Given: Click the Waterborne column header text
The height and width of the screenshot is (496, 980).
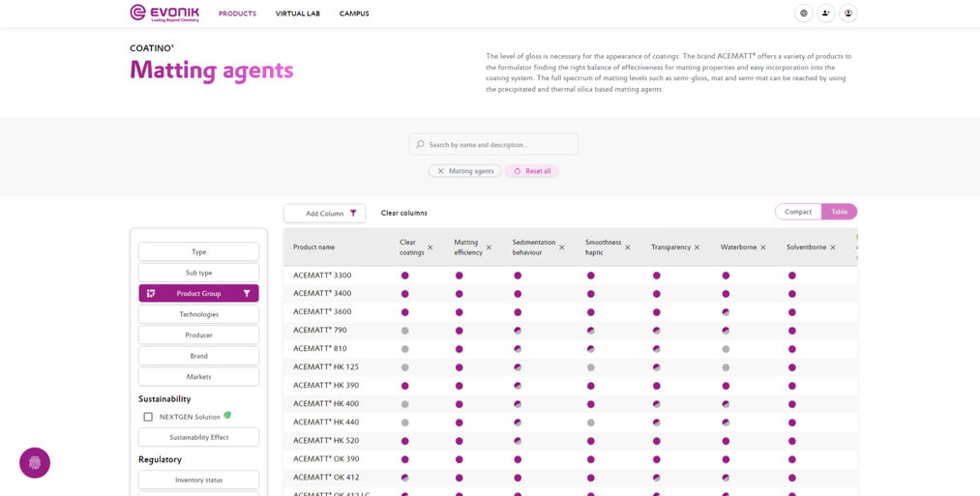Looking at the screenshot, I should [x=739, y=248].
